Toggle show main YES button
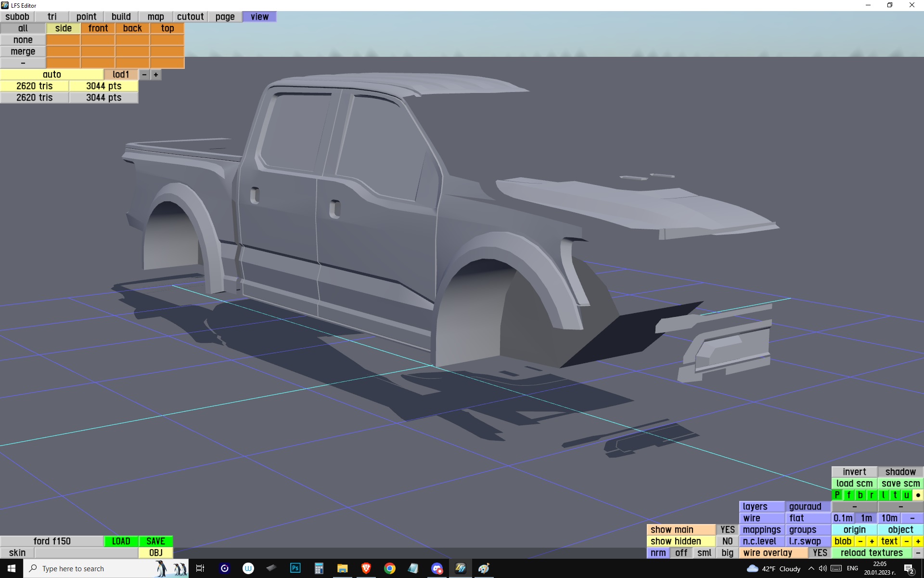This screenshot has height=578, width=924. pyautogui.click(x=727, y=529)
